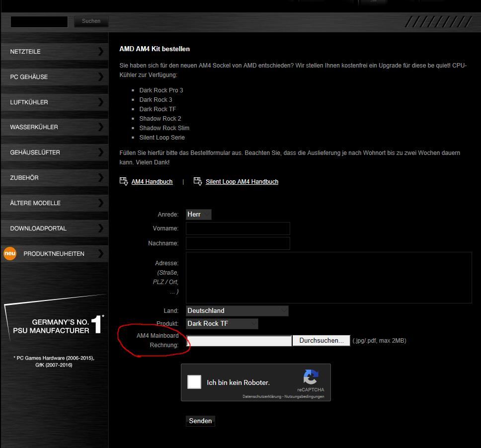The image size is (481, 448).
Task: Click the download icon beside AM4 Handbuch
Action: [x=124, y=181]
